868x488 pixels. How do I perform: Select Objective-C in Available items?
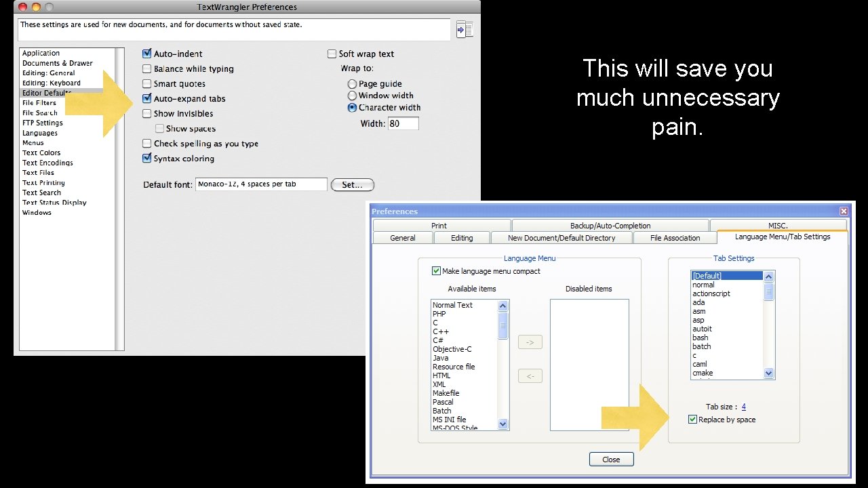[452, 349]
